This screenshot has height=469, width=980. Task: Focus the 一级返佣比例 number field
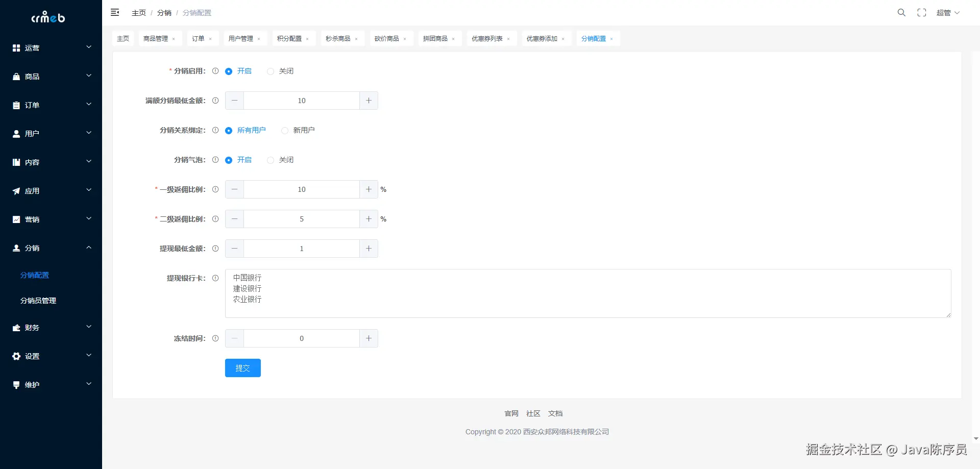(x=302, y=189)
